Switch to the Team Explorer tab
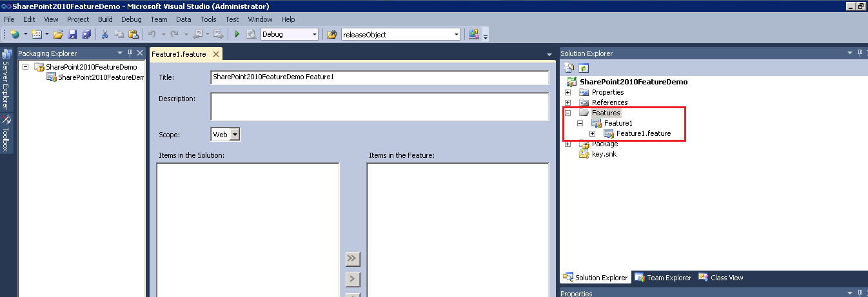The width and height of the screenshot is (868, 297). click(x=663, y=278)
